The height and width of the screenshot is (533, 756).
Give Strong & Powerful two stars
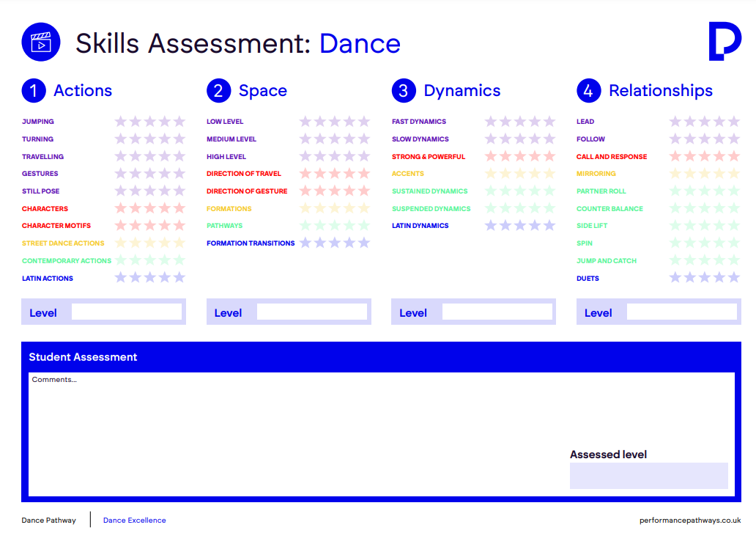click(x=505, y=156)
